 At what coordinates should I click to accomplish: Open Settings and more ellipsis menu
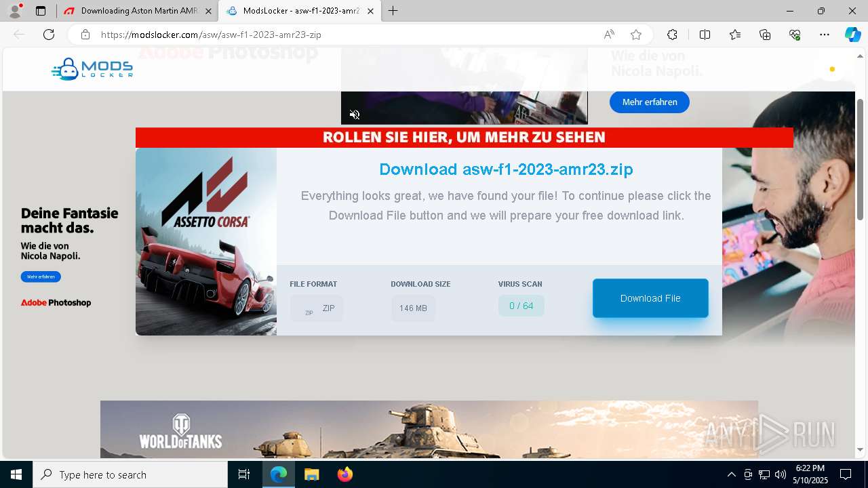click(x=825, y=35)
